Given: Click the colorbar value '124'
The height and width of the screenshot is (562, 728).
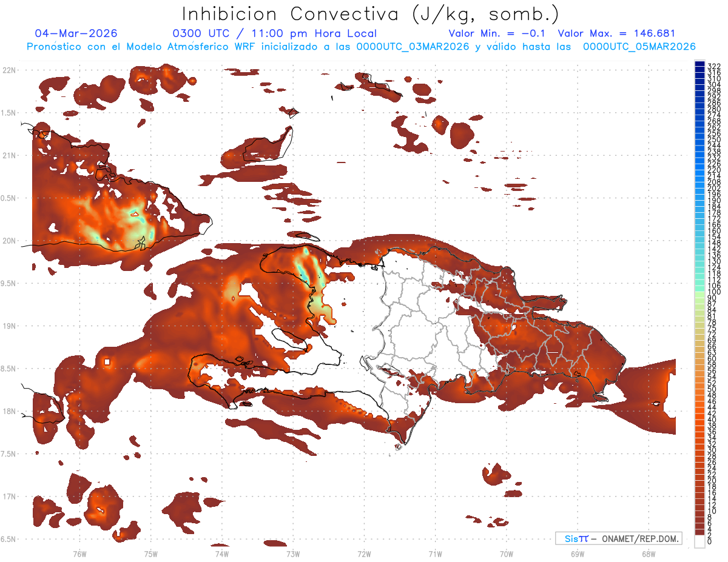Looking at the screenshot, I should [714, 267].
